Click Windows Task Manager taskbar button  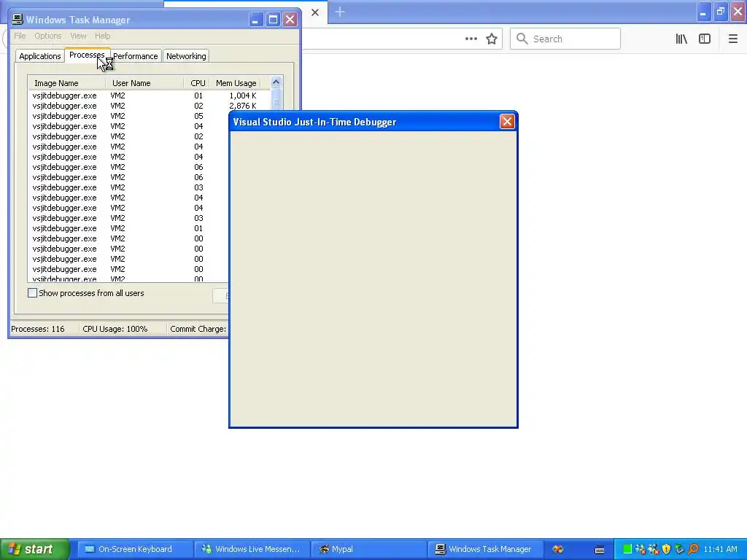click(485, 549)
